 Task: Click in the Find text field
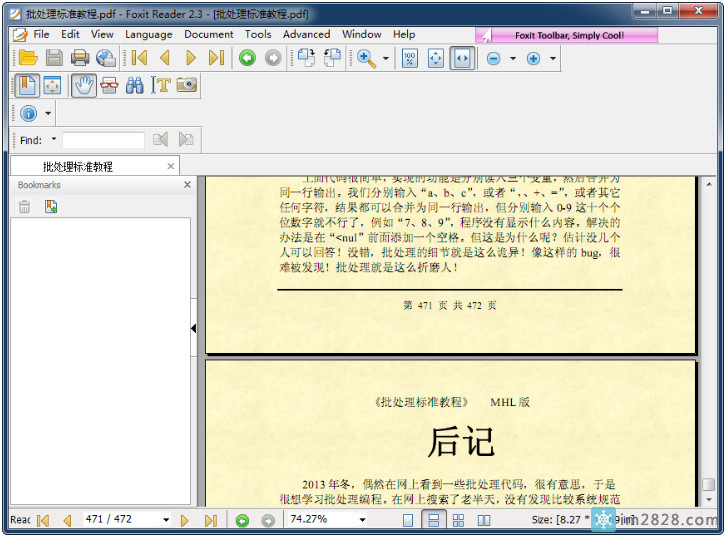pos(103,141)
